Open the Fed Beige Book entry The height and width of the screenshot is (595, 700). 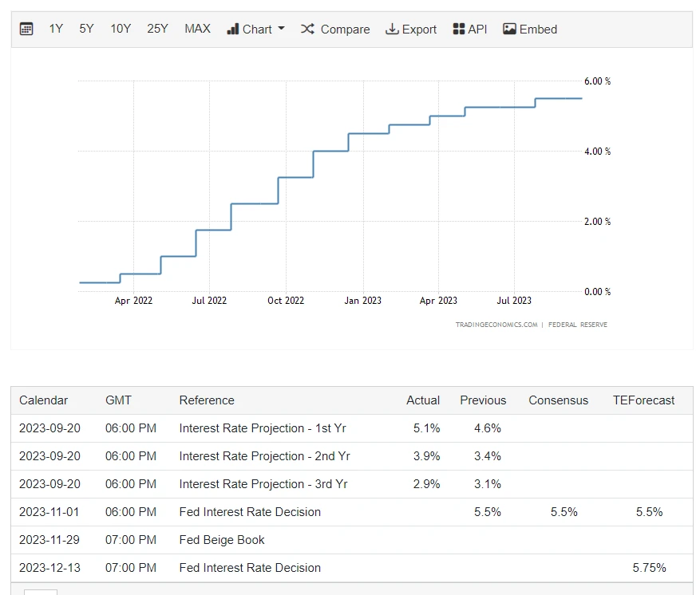(x=222, y=540)
